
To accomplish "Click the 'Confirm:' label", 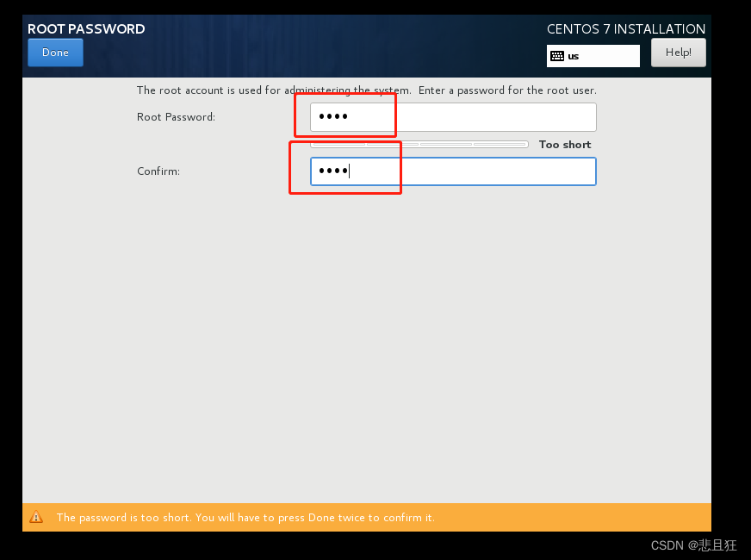I will 158,171.
